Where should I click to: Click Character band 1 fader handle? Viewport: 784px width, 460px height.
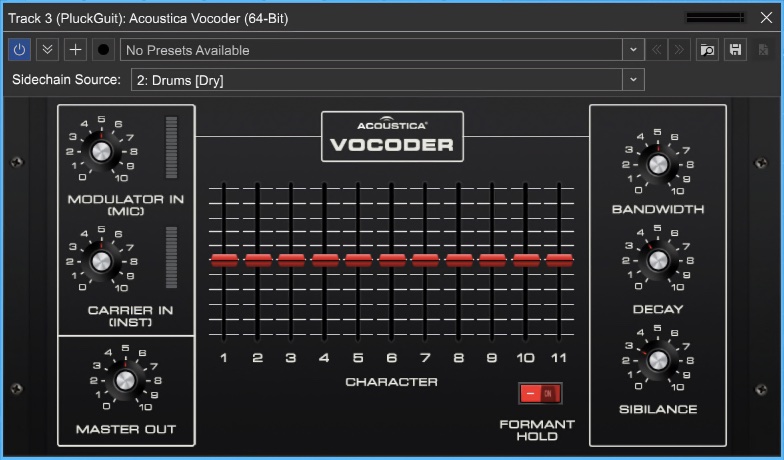tap(224, 260)
